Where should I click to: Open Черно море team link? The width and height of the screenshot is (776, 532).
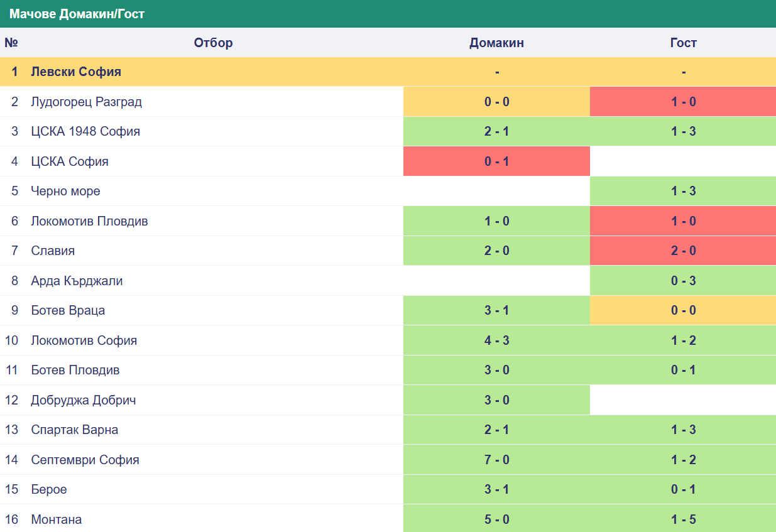click(65, 191)
